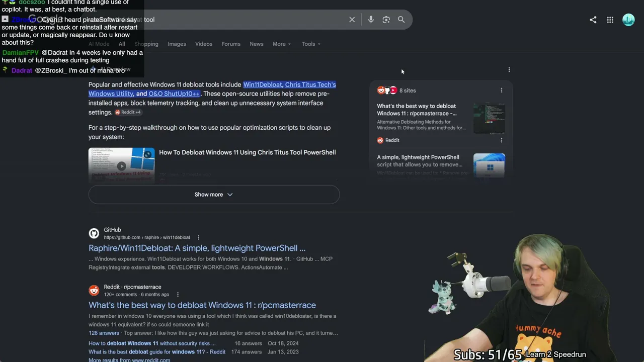
Task: Open the '128 answers' link
Action: tap(104, 333)
